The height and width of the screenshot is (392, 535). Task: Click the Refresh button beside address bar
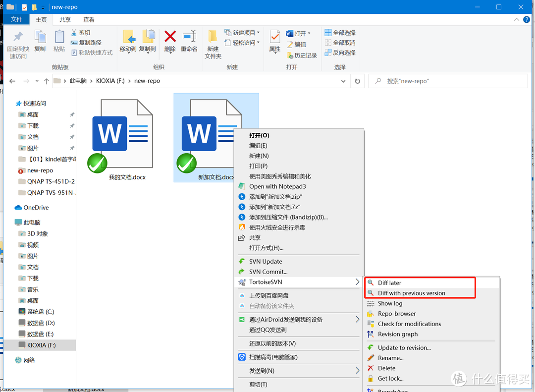[x=357, y=81]
